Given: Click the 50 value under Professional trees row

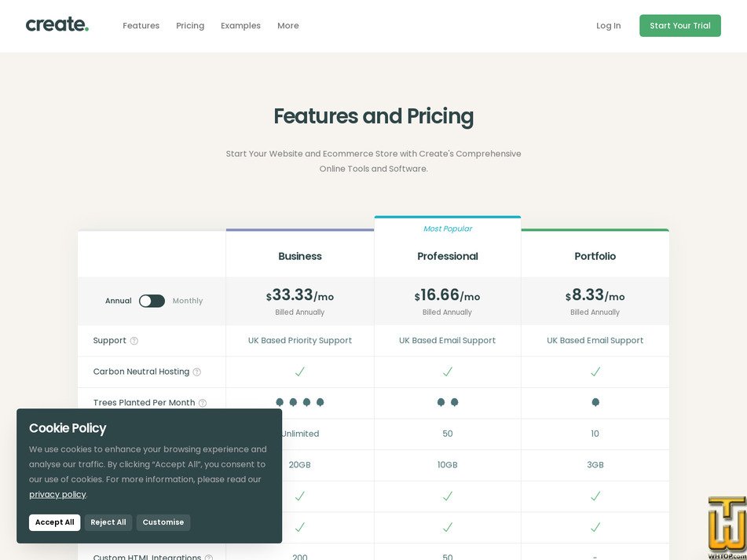Looking at the screenshot, I should 448,434.
